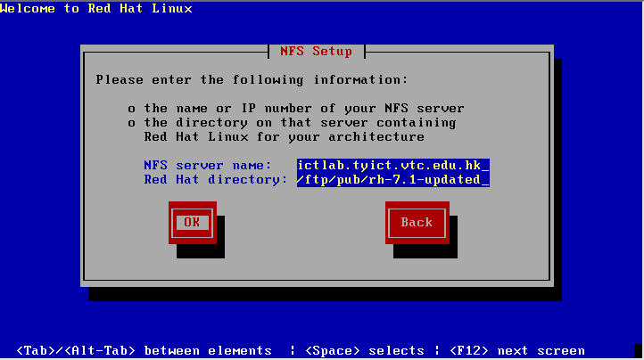
Task: Click the NFS Setup dialog title
Action: click(317, 52)
